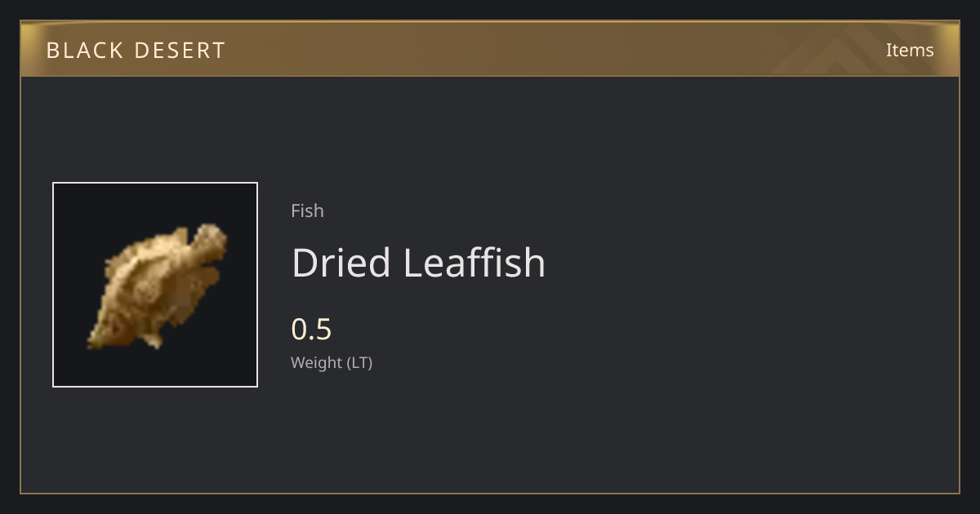Screen dimensions: 980x514
Task: Select the word Leaffish in title
Action: pyautogui.click(x=474, y=263)
